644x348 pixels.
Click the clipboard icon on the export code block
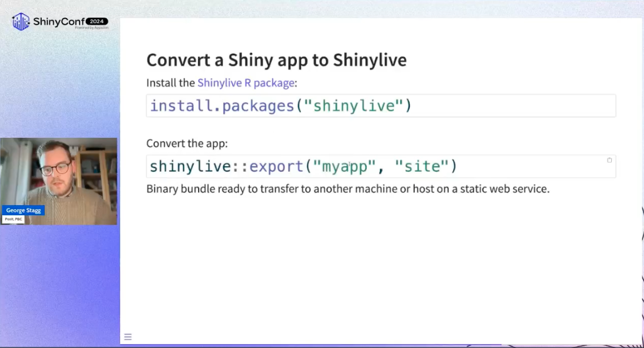click(610, 160)
